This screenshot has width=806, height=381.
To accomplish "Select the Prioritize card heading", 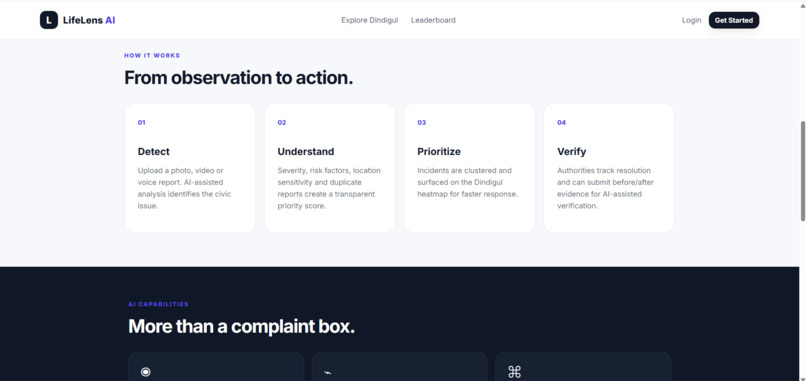I will [x=439, y=152].
